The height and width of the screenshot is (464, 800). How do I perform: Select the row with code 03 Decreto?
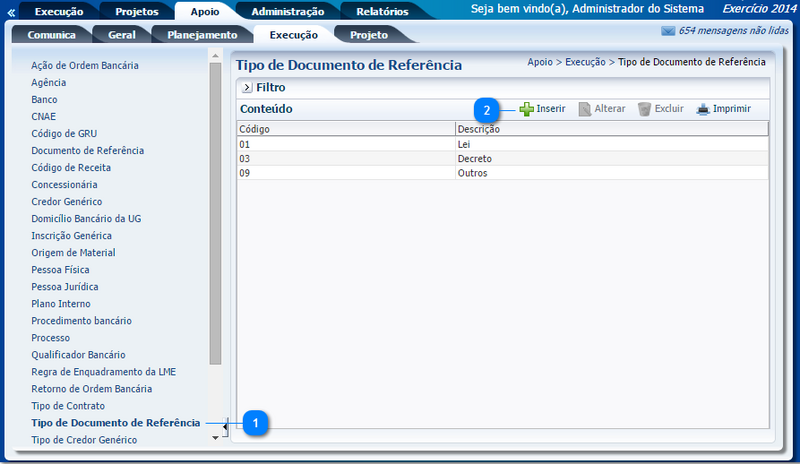point(500,158)
